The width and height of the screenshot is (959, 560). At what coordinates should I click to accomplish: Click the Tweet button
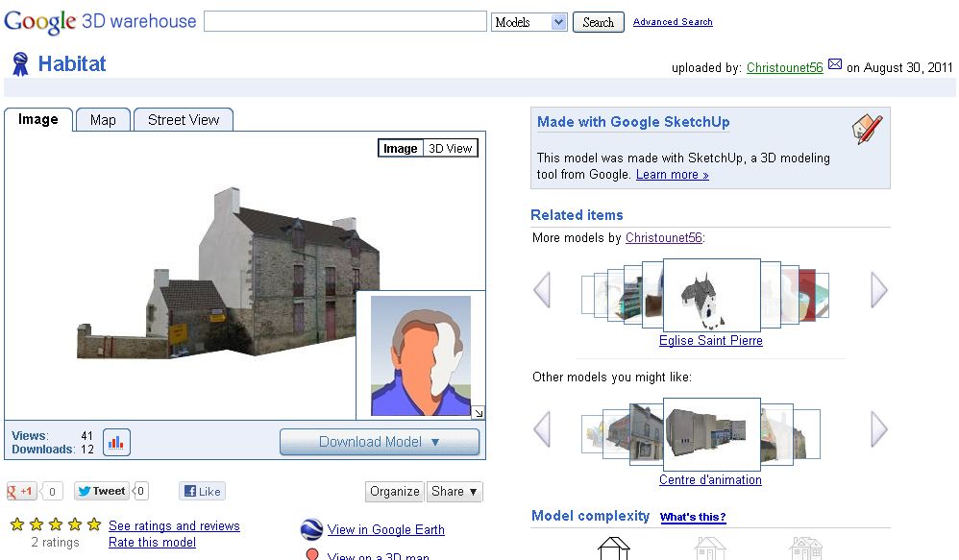pyautogui.click(x=102, y=491)
